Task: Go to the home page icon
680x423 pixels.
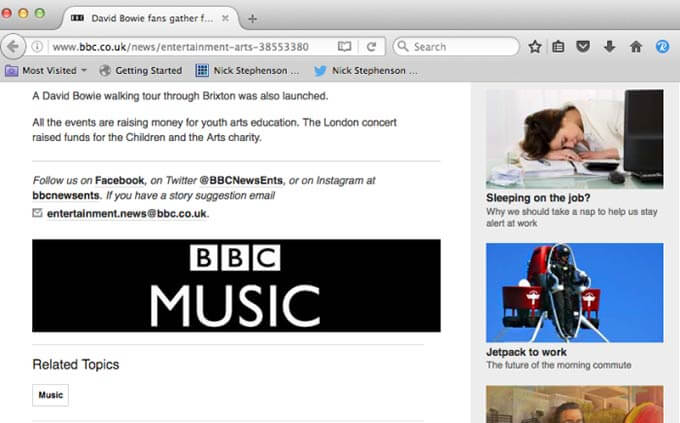Action: [636, 46]
